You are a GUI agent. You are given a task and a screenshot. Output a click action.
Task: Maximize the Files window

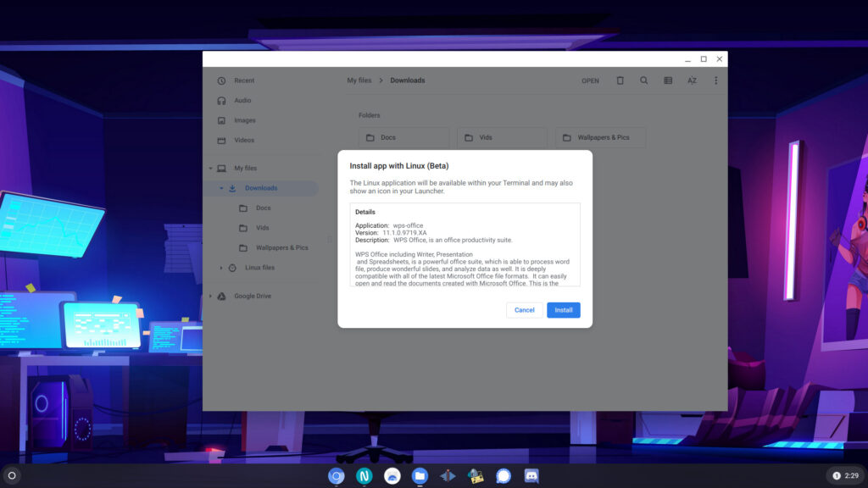(x=704, y=59)
